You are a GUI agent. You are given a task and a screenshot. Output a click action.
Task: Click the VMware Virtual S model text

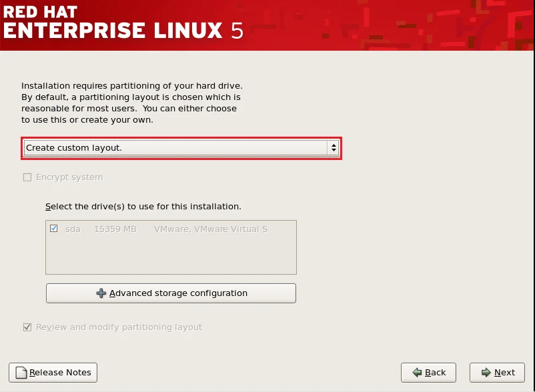[210, 229]
